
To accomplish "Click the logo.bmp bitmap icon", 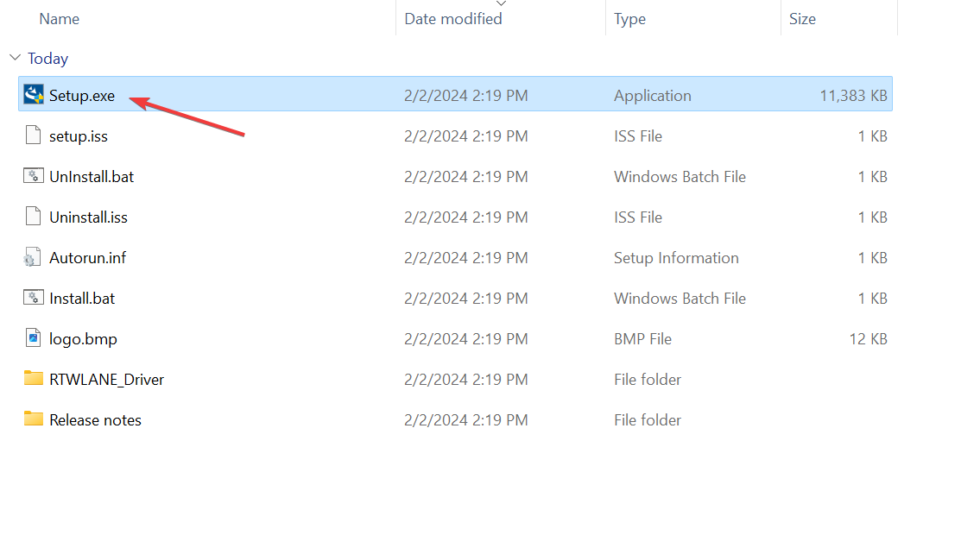I will (x=32, y=338).
